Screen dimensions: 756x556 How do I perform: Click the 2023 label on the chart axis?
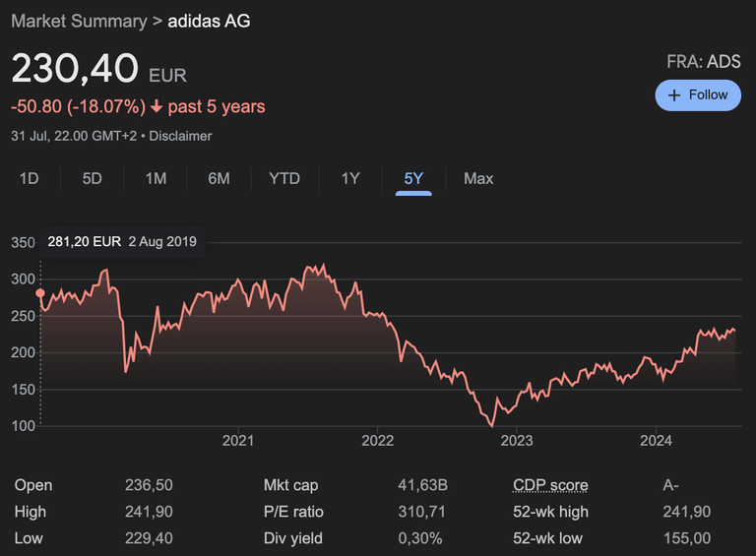pyautogui.click(x=516, y=441)
